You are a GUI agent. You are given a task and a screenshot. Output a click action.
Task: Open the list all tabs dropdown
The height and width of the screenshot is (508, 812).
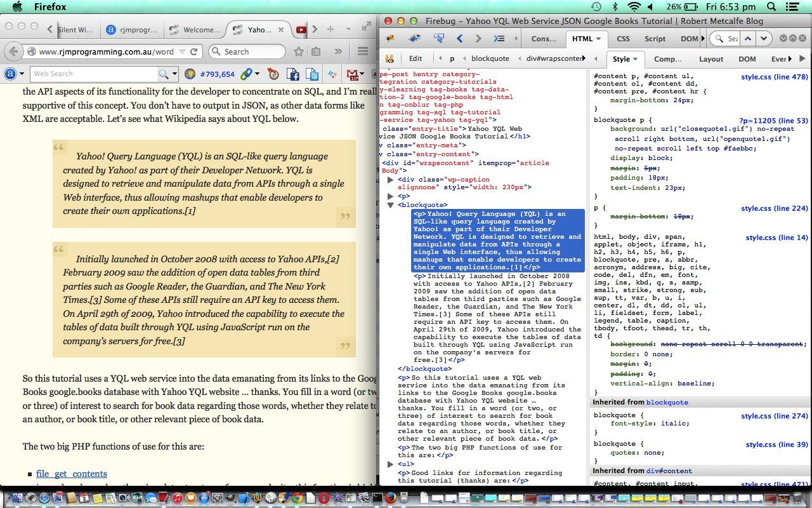point(347,29)
